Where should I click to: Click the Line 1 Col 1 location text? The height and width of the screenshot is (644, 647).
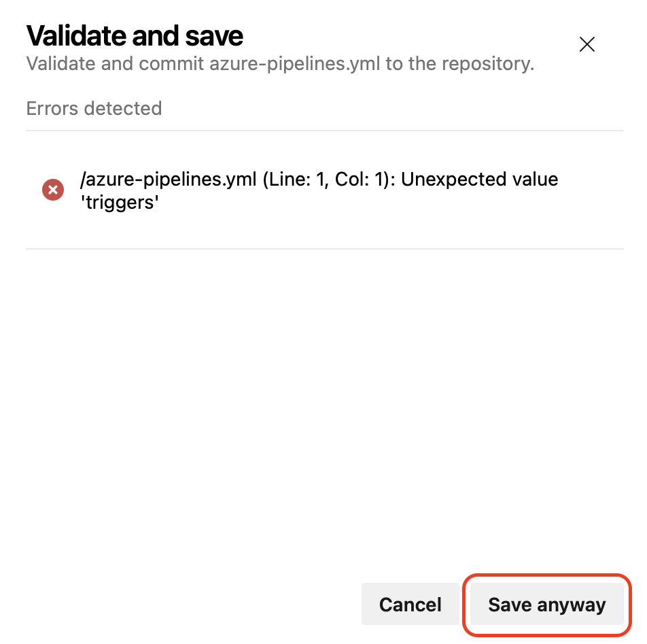pos(318,179)
